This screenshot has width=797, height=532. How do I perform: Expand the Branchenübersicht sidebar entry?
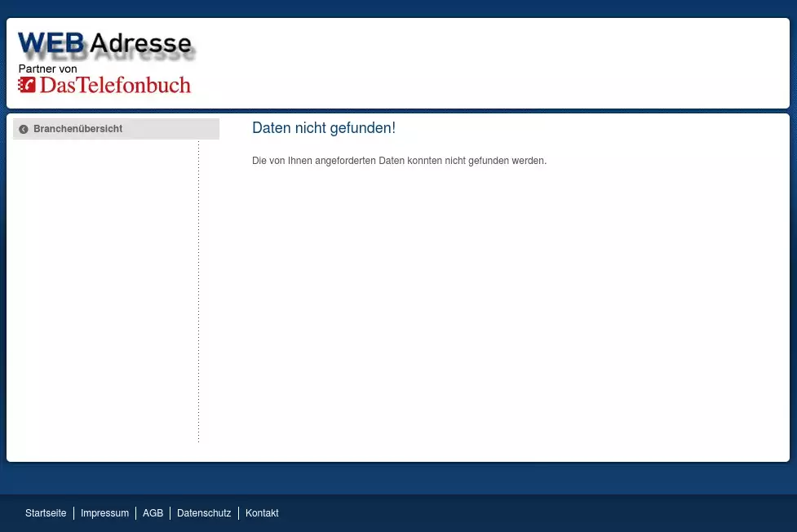[78, 129]
